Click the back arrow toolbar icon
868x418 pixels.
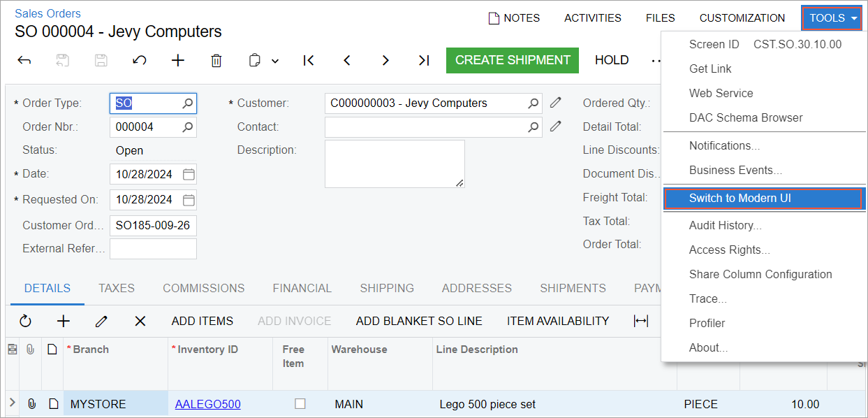(24, 61)
